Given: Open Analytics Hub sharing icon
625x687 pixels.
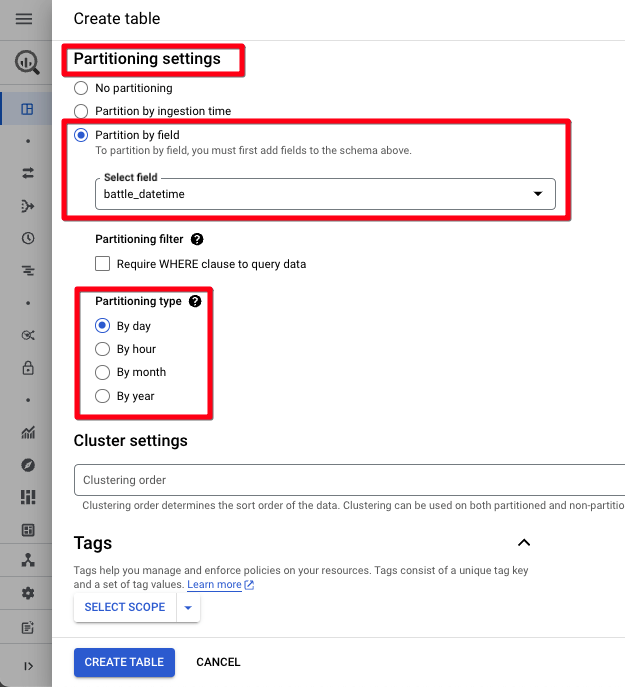Looking at the screenshot, I should click(x=28, y=335).
